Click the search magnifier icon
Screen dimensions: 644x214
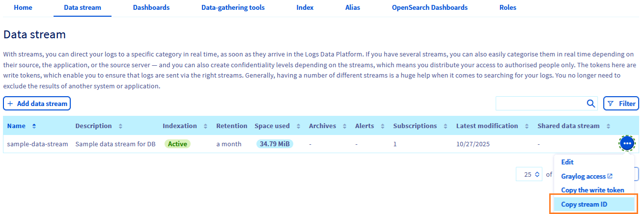pyautogui.click(x=591, y=104)
